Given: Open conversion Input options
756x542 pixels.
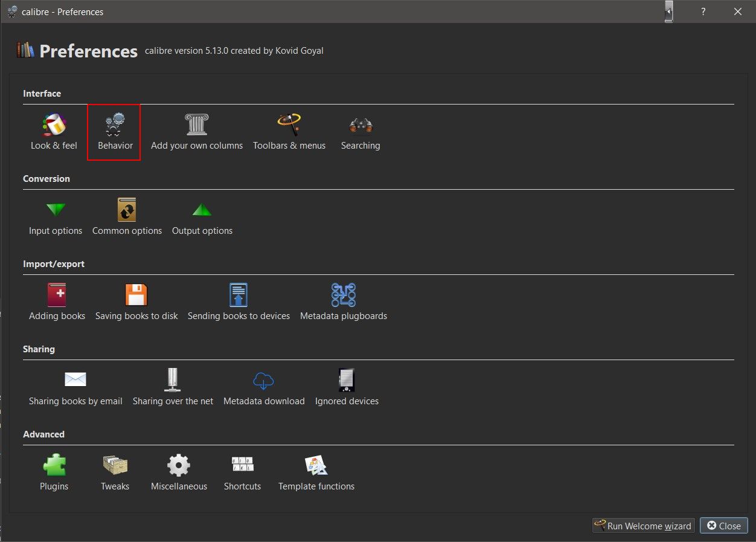Looking at the screenshot, I should pos(56,218).
